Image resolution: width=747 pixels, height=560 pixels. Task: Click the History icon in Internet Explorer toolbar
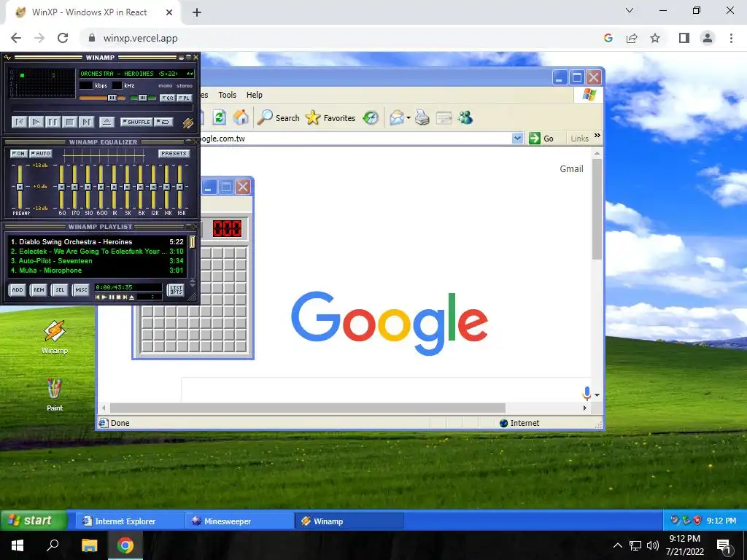[x=371, y=117]
